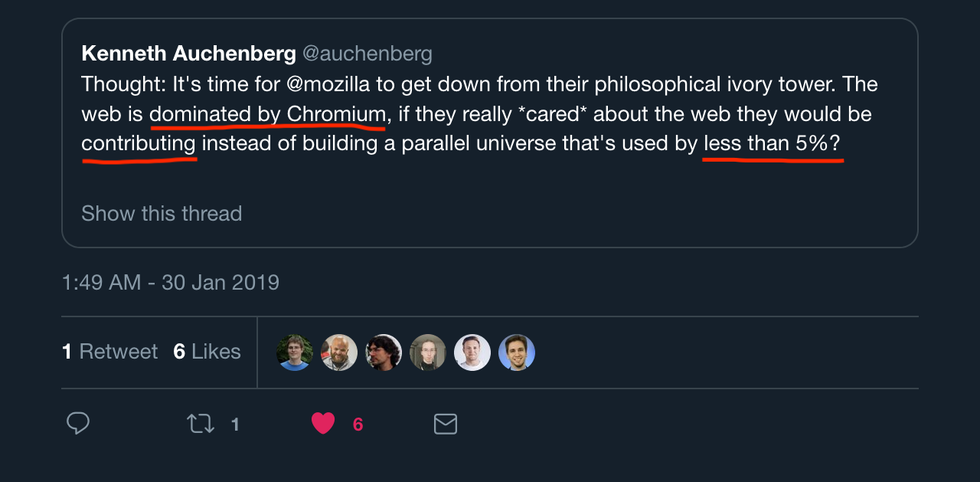Expand the quoted tweet via Show this thread

162,213
